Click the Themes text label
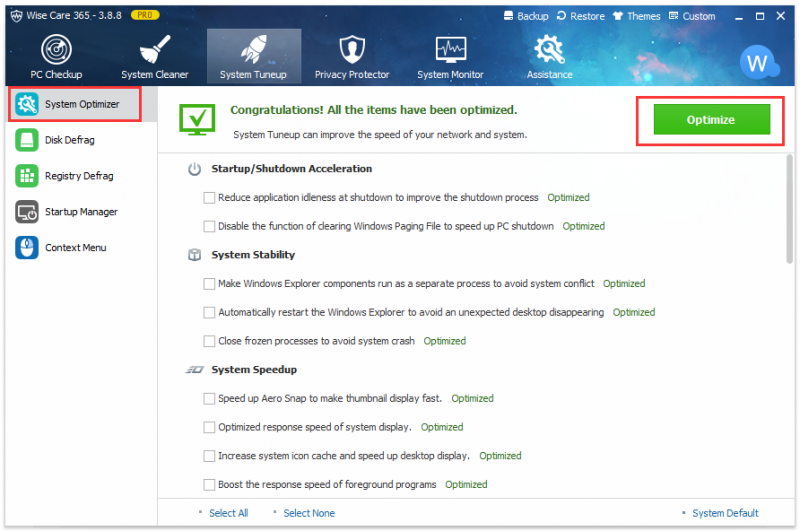The width and height of the screenshot is (800, 531). pos(643,16)
